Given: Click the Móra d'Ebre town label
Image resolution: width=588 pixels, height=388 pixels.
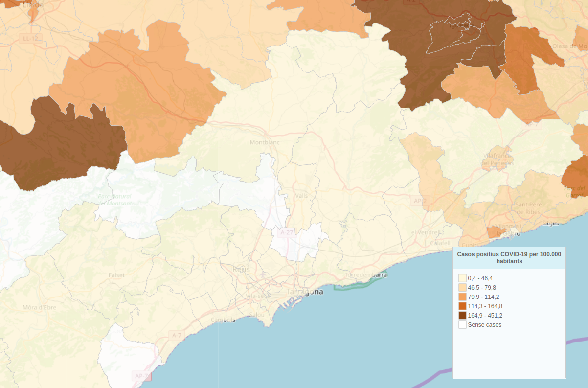Looking at the screenshot, I should click(x=39, y=308).
